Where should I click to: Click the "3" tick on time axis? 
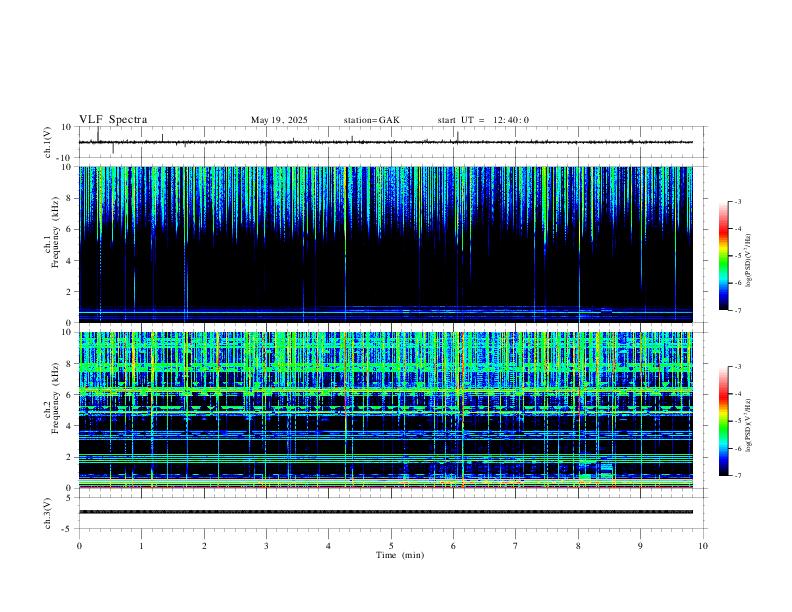coord(266,546)
